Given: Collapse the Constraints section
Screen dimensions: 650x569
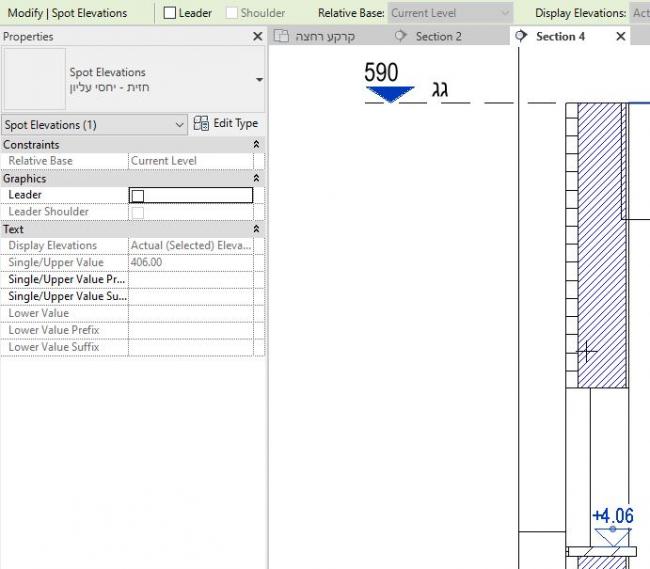Looking at the screenshot, I should click(x=257, y=145).
